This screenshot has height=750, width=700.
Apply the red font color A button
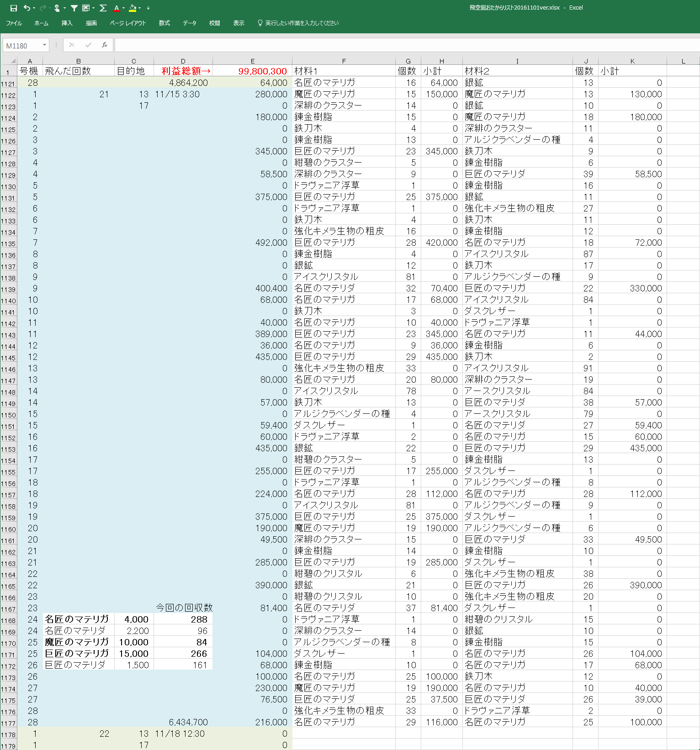click(x=117, y=8)
